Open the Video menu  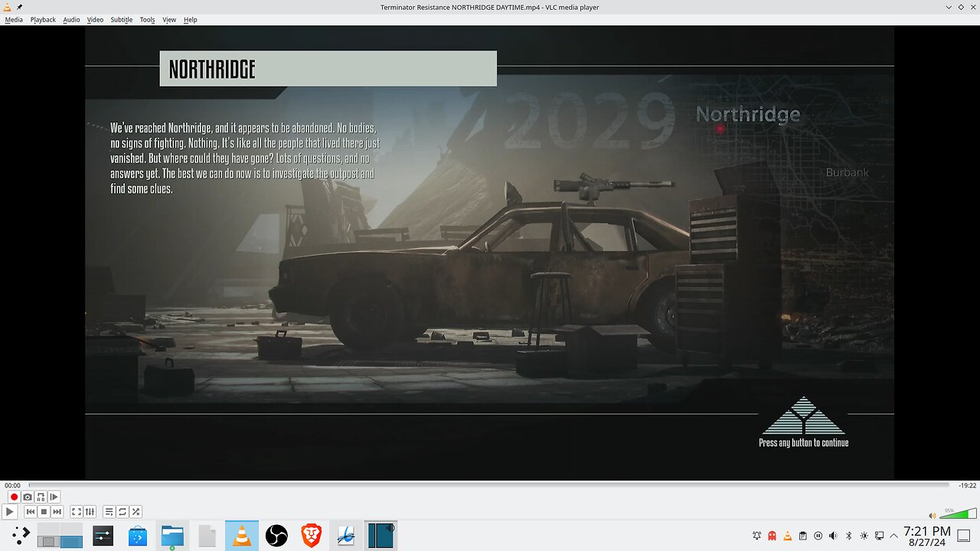(95, 19)
